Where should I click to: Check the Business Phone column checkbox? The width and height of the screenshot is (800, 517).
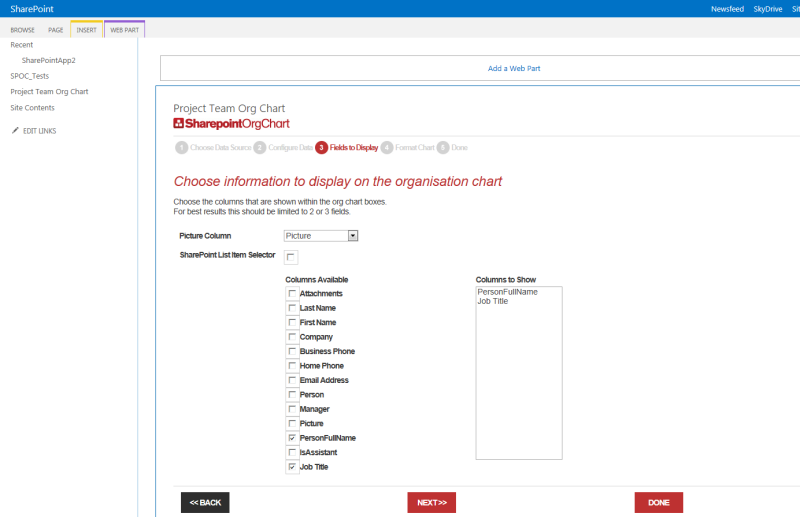tap(292, 351)
